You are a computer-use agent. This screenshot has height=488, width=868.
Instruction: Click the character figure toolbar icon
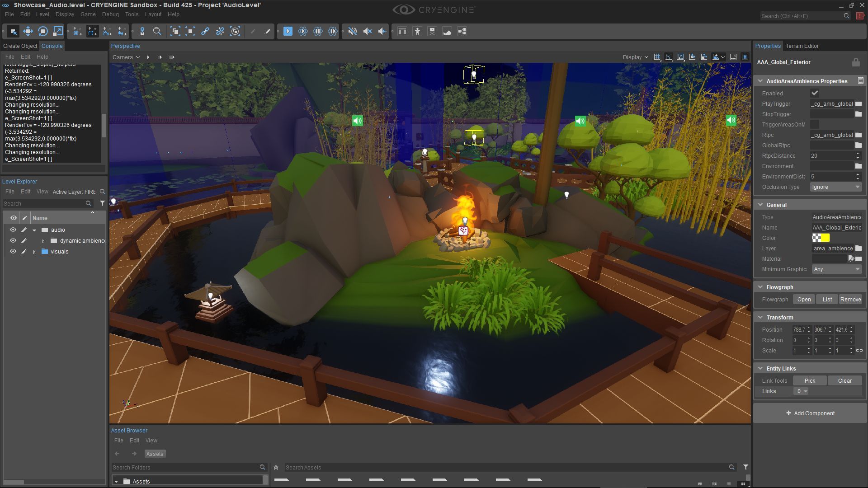tap(417, 31)
